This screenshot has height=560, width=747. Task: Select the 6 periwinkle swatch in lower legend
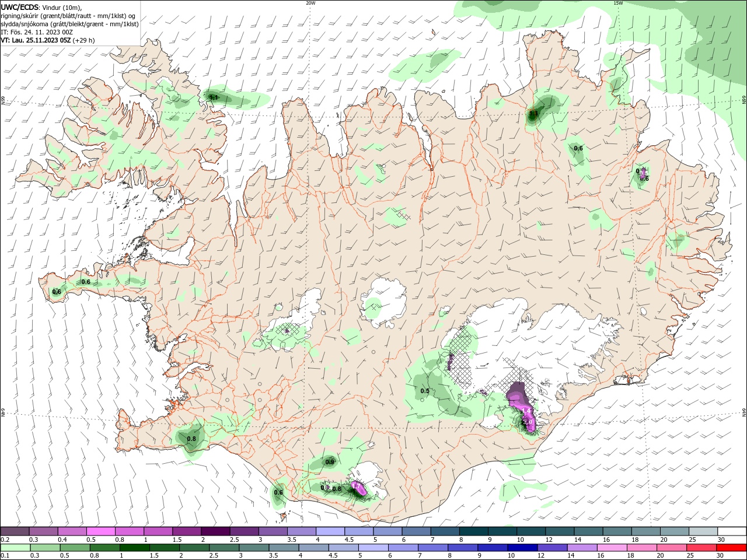pos(403,548)
